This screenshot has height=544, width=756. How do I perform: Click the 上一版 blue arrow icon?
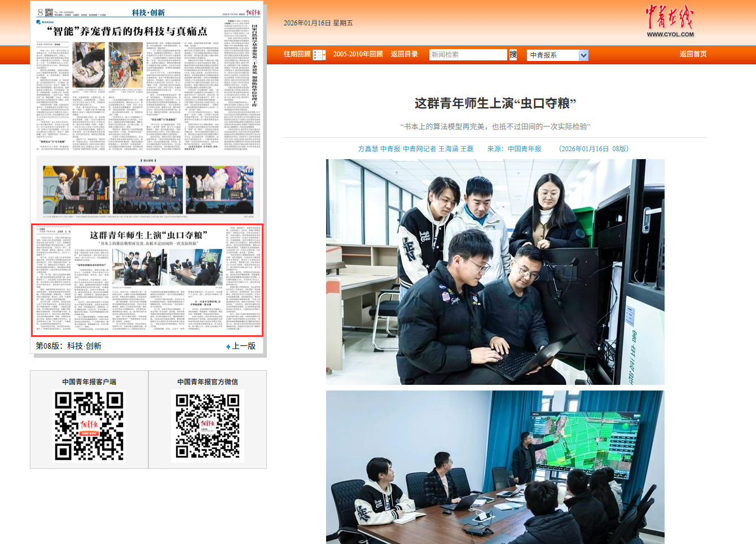[x=228, y=346]
